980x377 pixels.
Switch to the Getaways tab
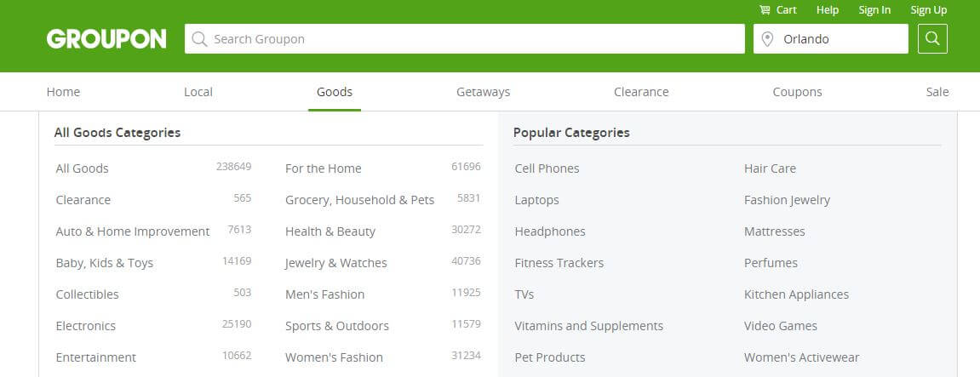click(x=483, y=92)
